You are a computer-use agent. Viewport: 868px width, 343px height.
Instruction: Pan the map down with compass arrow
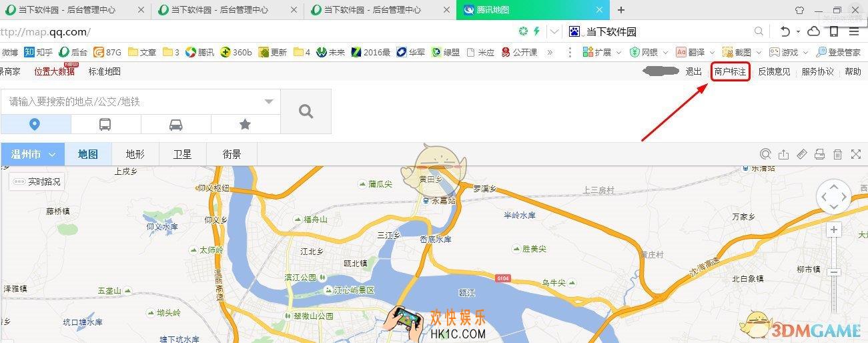coord(834,208)
